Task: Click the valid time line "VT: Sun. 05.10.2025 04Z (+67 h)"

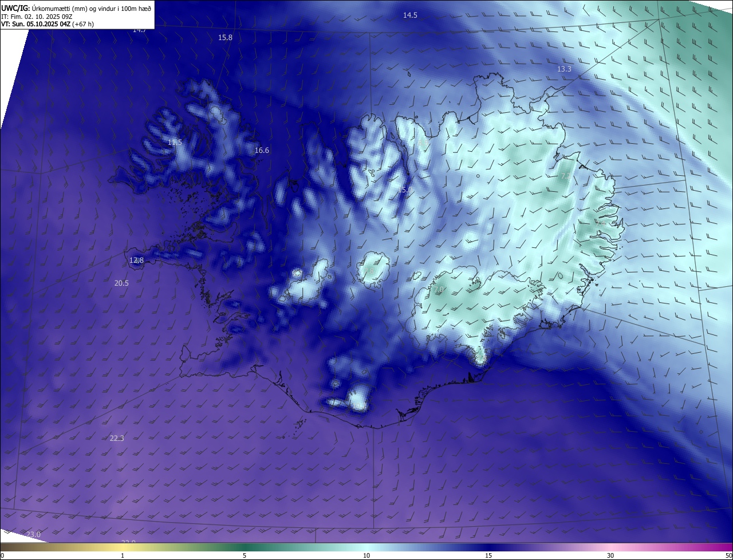Action: tap(48, 25)
